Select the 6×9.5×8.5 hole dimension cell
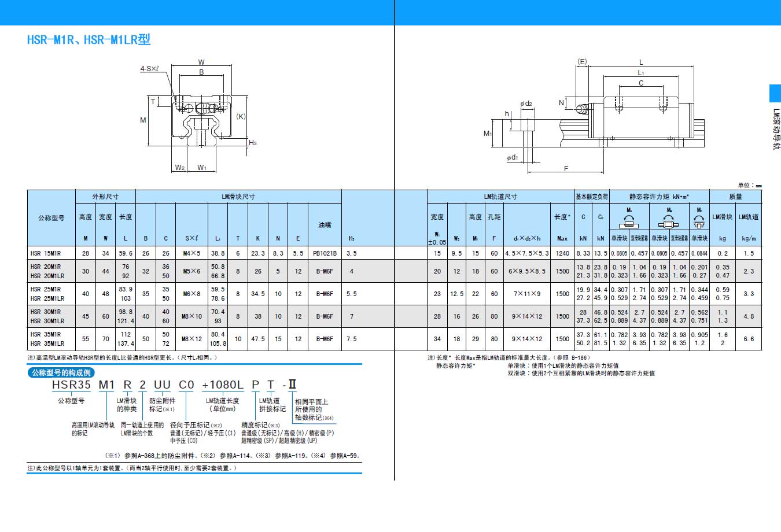Image resolution: width=781 pixels, height=532 pixels. tap(527, 271)
